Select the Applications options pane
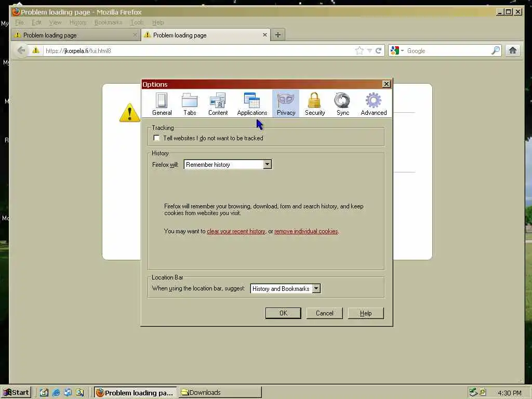Viewport: 532px width, 399px height. tap(252, 104)
